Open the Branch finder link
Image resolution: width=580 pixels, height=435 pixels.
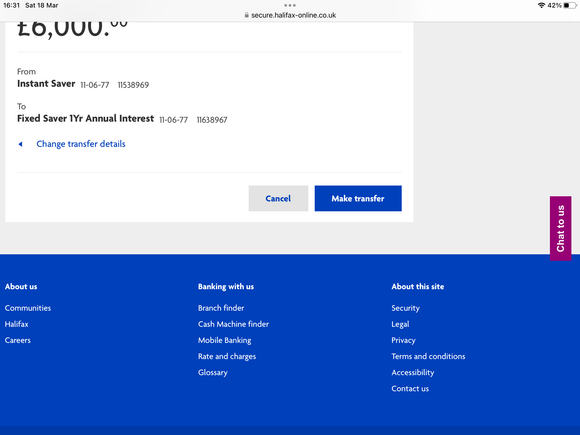(221, 308)
